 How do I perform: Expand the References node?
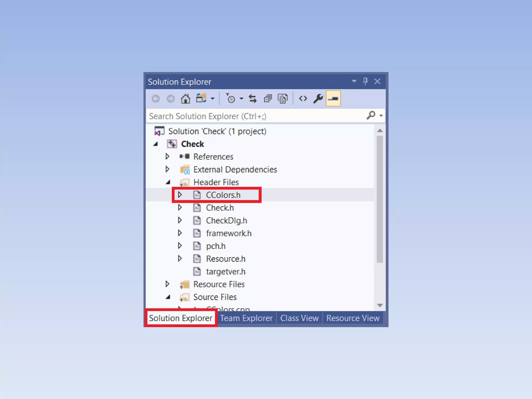(x=168, y=156)
